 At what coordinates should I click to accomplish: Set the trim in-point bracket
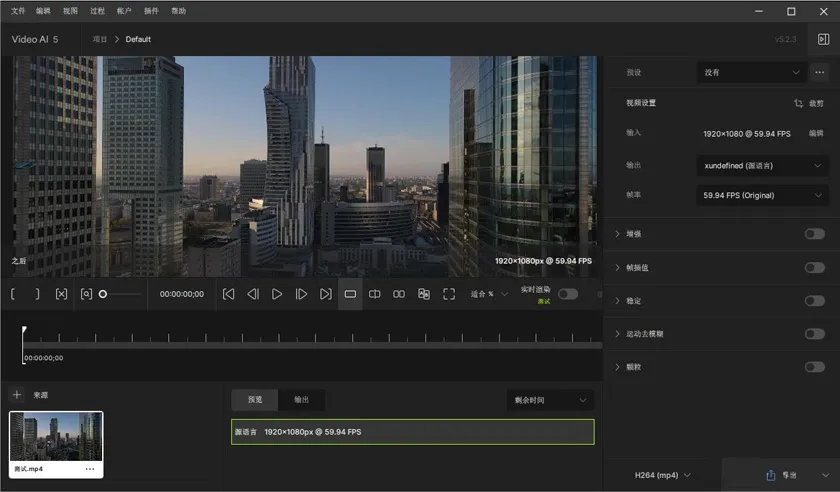[x=14, y=294]
